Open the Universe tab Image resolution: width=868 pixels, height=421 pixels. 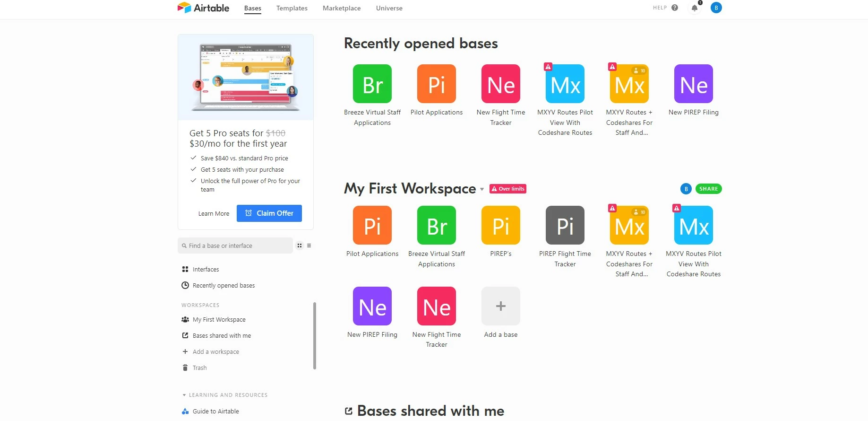pos(389,8)
